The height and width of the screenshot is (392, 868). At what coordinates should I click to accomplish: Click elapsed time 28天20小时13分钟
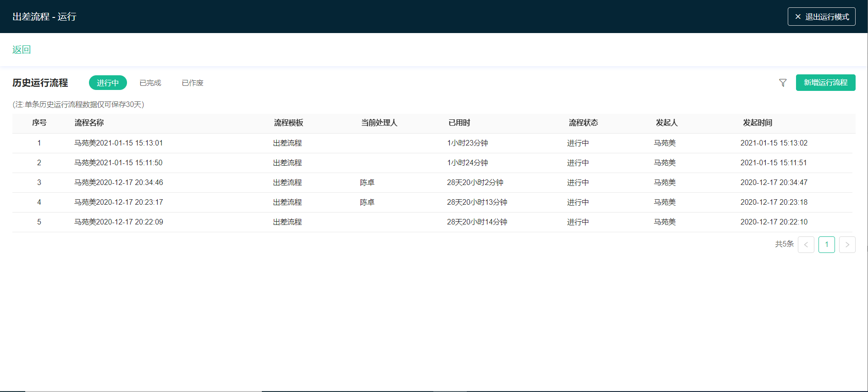[477, 202]
